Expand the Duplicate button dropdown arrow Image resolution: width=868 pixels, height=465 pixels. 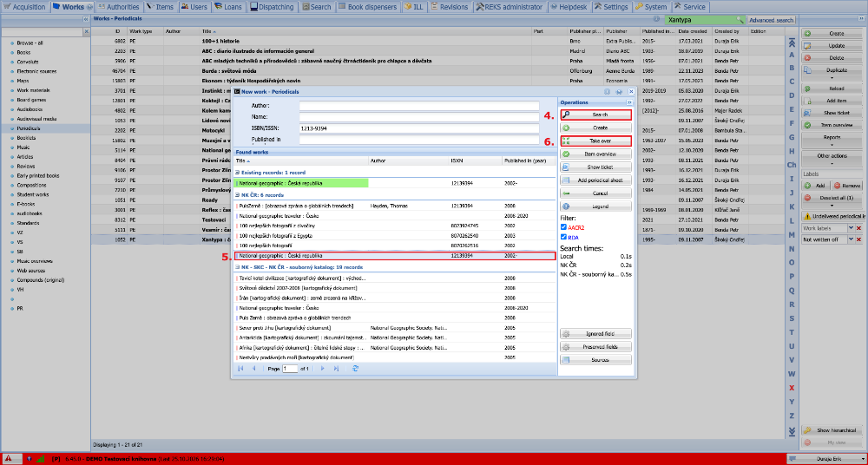[832, 77]
